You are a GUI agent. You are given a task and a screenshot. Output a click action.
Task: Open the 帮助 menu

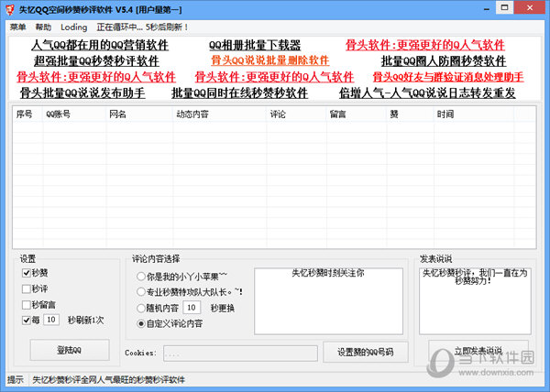(43, 27)
